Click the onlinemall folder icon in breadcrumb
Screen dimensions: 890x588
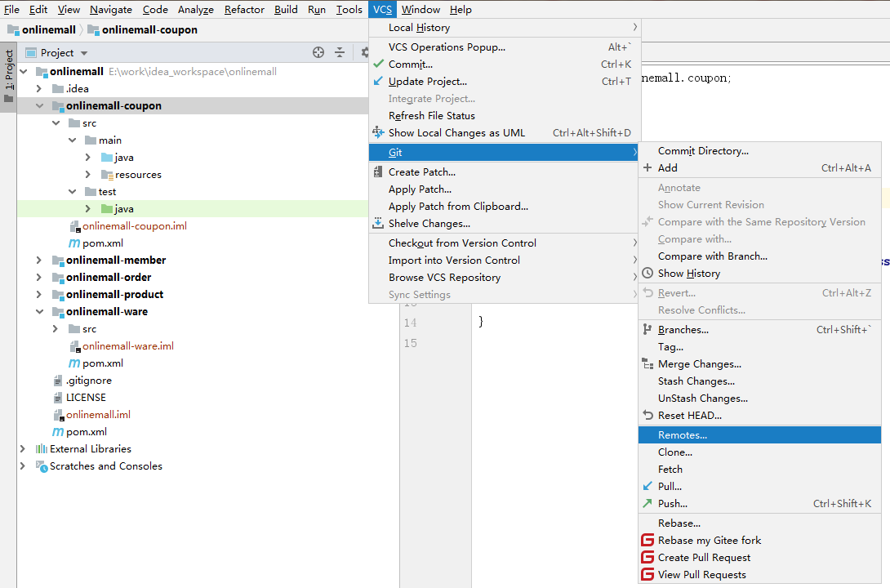(13, 29)
